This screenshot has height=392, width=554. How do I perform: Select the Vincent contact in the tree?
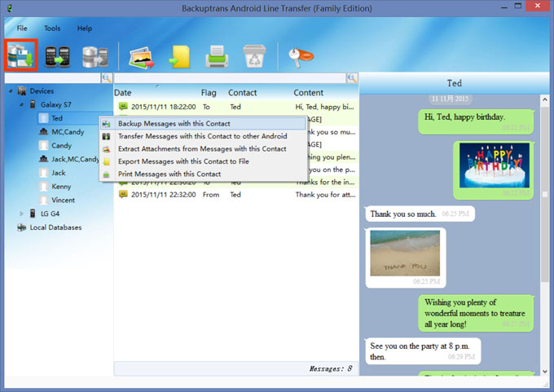pos(64,200)
